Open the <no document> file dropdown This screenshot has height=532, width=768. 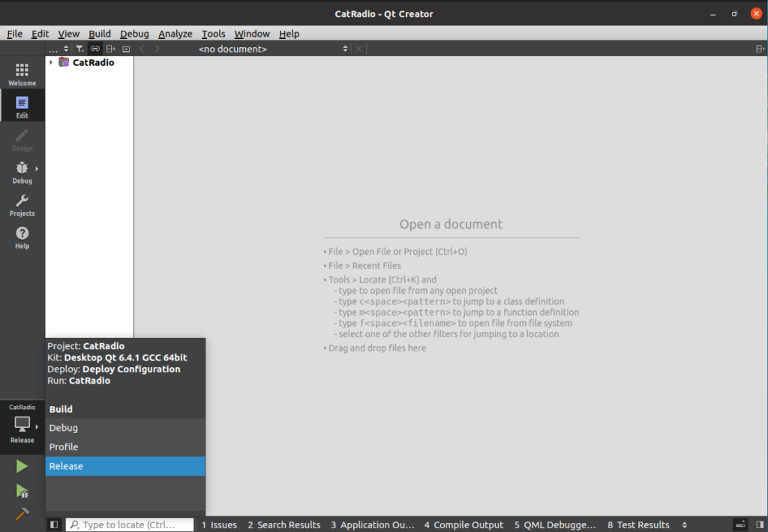click(x=272, y=49)
